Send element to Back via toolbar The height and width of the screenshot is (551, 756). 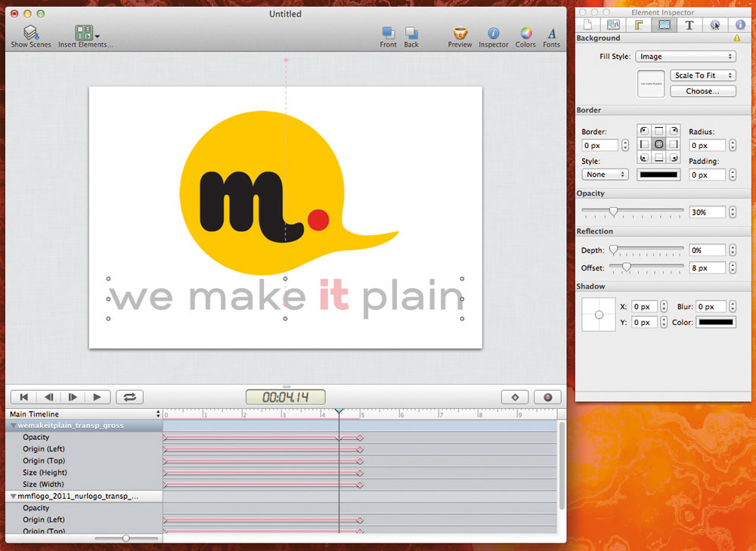pyautogui.click(x=411, y=33)
